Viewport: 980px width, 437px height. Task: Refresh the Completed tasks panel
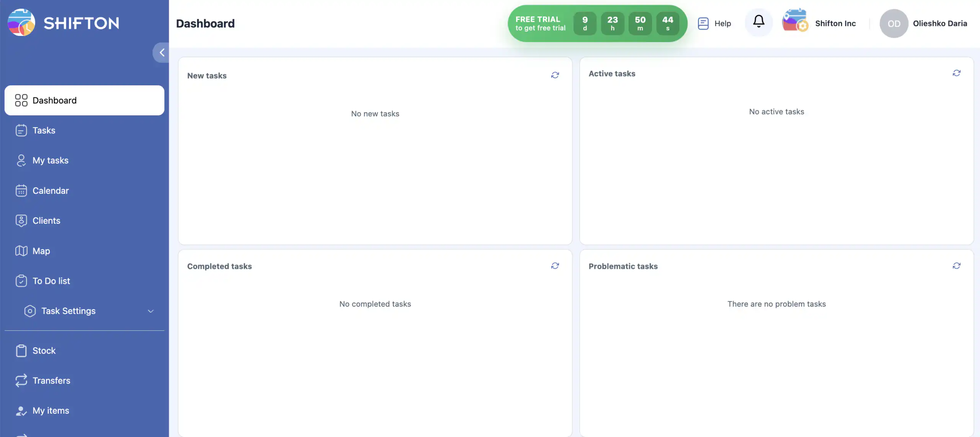pos(555,266)
